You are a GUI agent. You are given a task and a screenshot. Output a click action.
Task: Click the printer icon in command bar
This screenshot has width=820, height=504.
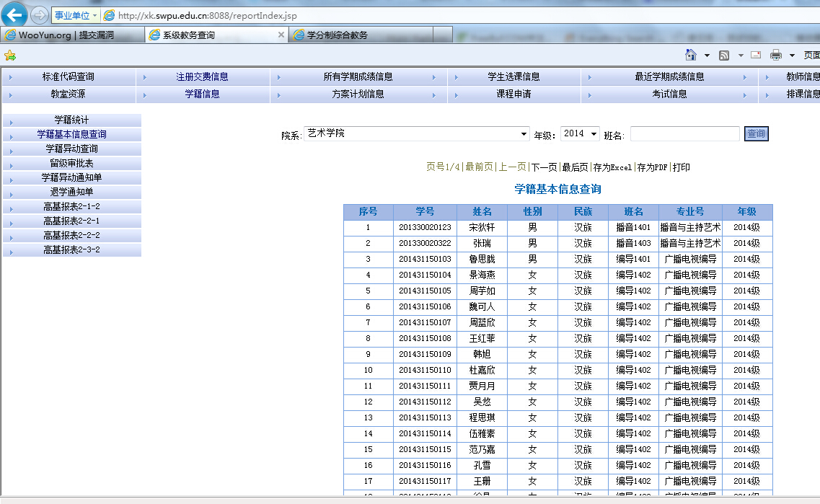tap(775, 55)
